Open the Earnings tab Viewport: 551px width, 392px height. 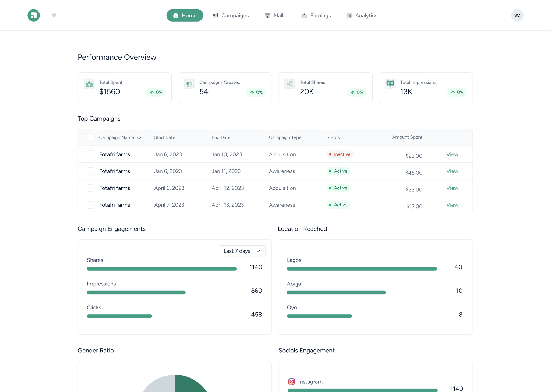coord(316,15)
